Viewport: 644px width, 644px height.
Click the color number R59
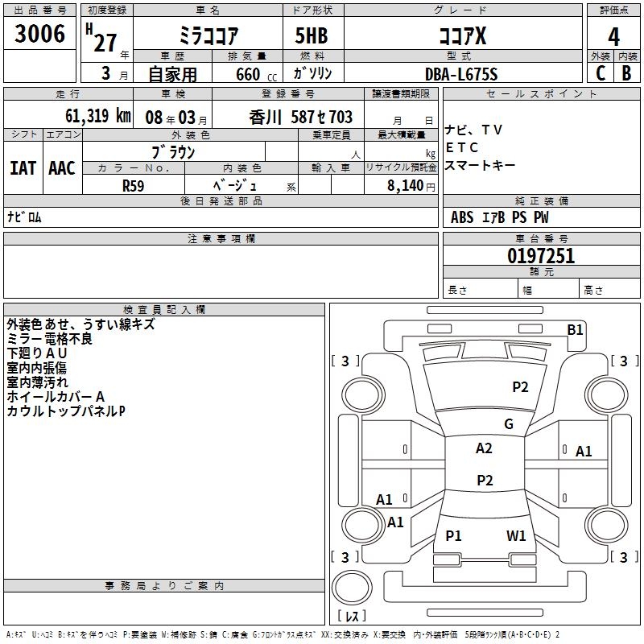coord(134,186)
